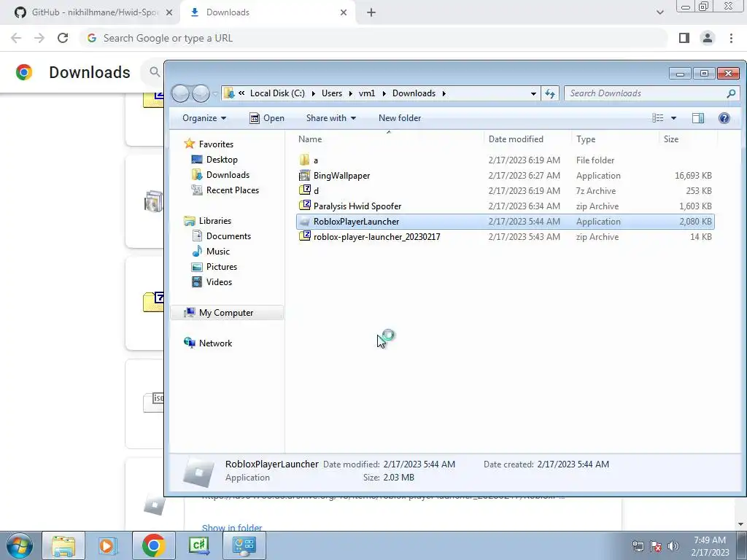The width and height of the screenshot is (747, 560).
Task: Click Chrome's back arrow
Action: [x=16, y=38]
